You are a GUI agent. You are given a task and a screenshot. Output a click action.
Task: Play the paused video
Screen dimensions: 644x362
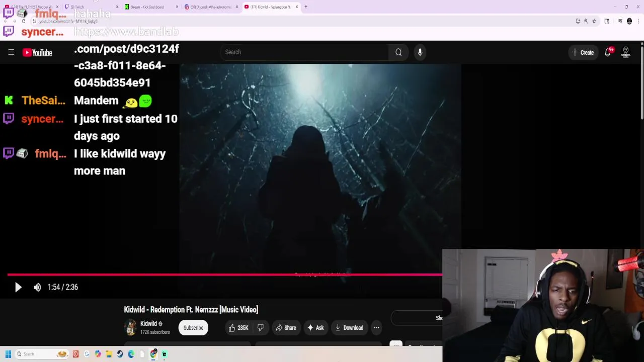tap(18, 287)
